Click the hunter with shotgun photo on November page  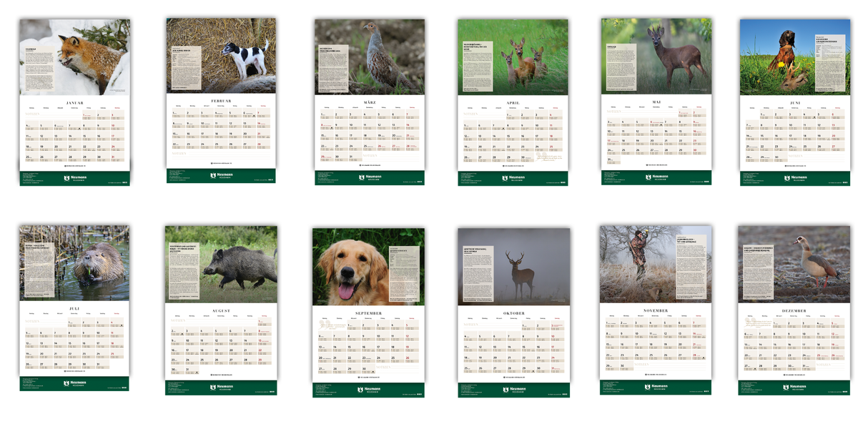[656, 264]
